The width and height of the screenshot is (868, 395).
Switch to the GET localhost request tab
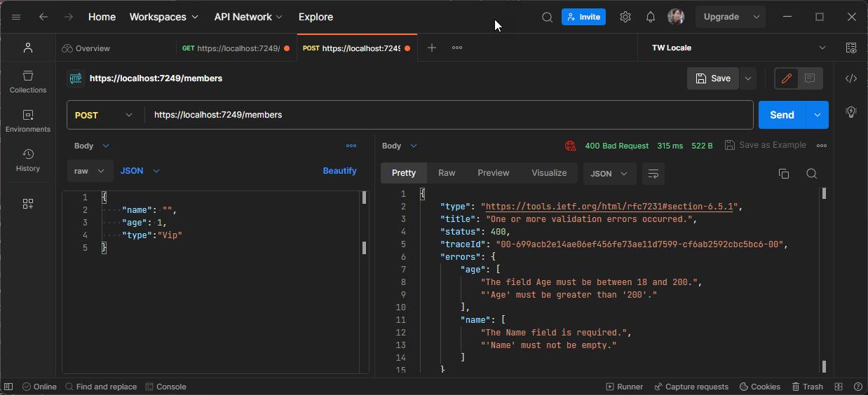(236, 48)
